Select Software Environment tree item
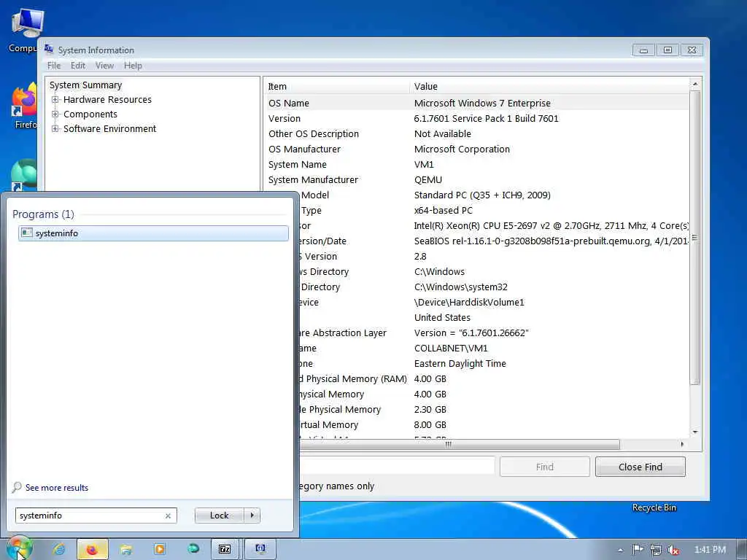Image resolution: width=747 pixels, height=560 pixels. tap(109, 128)
